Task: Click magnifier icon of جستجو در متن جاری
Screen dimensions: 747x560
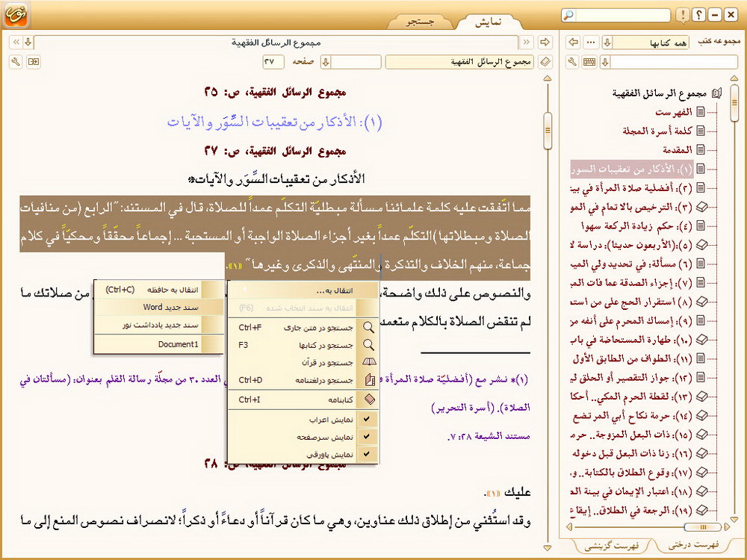Action: [x=368, y=327]
